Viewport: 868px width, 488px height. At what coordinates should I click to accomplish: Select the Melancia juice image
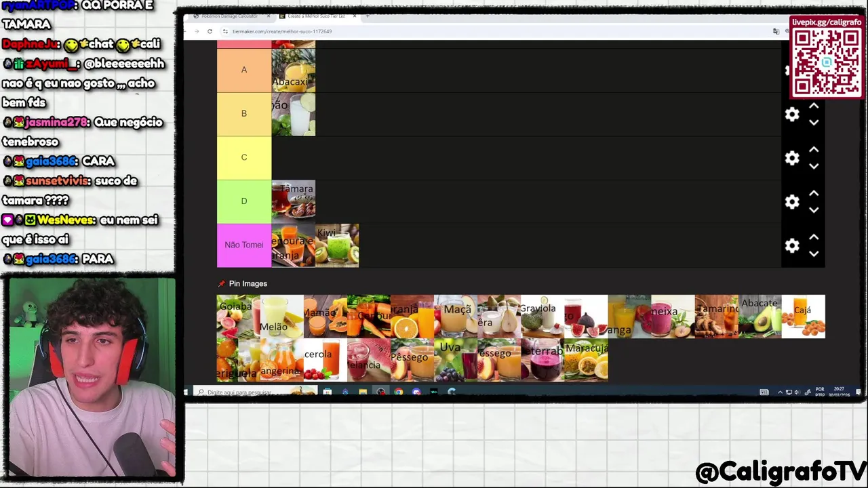point(369,360)
